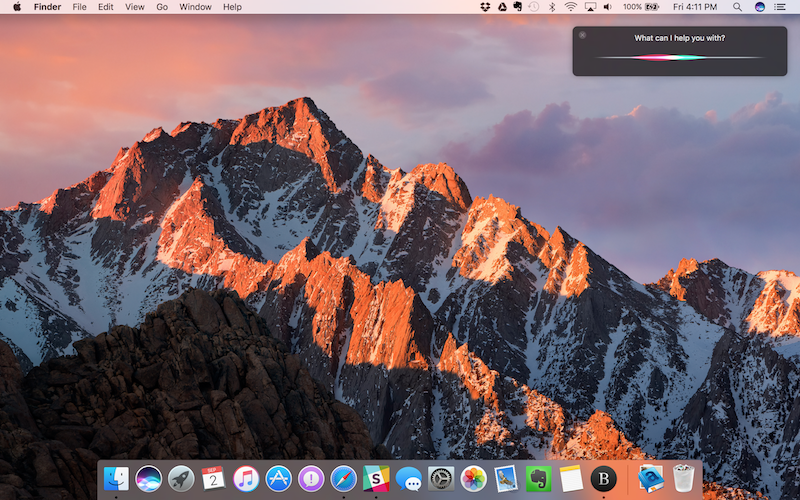Open the Photos app
800x500 pixels.
click(x=473, y=478)
